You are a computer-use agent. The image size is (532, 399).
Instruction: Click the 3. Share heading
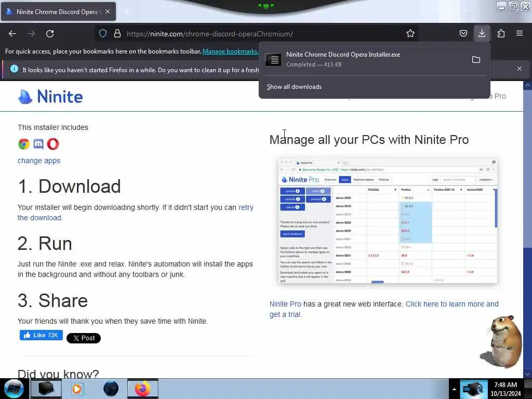click(x=53, y=301)
